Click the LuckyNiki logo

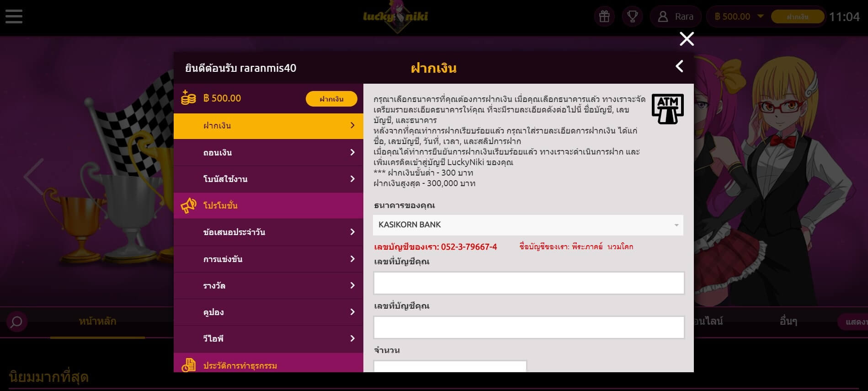click(395, 17)
